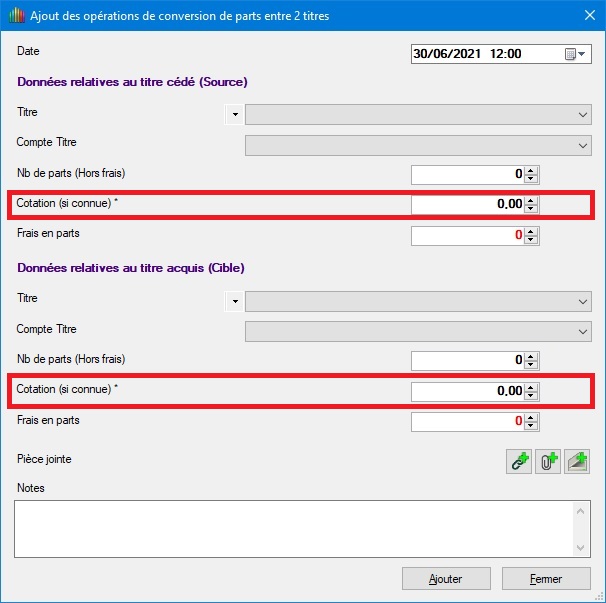Increase source Nb de parts with stepper
The width and height of the screenshot is (606, 603).
532,171
